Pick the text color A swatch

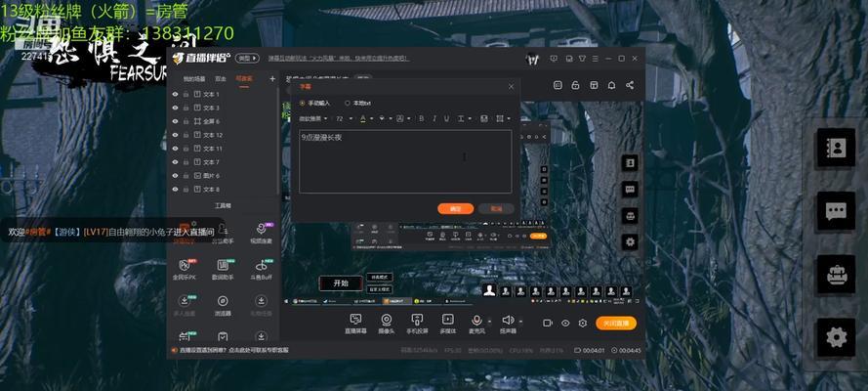(363, 118)
